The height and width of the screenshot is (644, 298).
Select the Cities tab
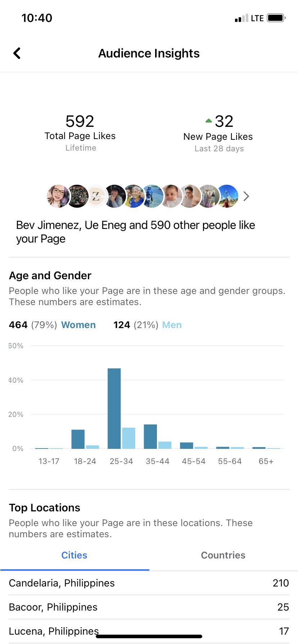pos(74,555)
